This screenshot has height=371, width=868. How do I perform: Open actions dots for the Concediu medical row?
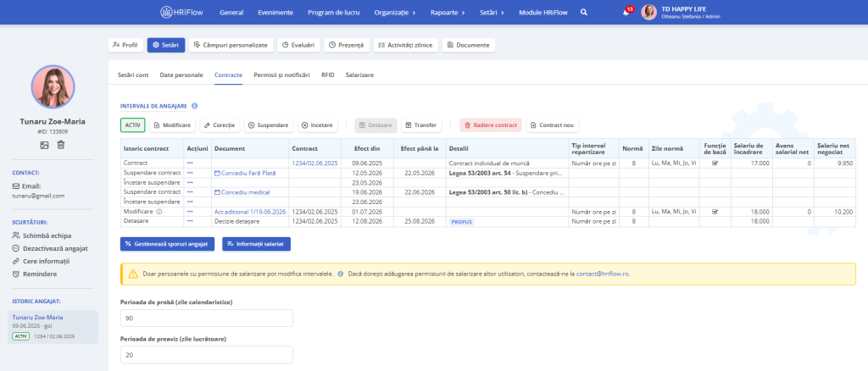click(x=191, y=192)
